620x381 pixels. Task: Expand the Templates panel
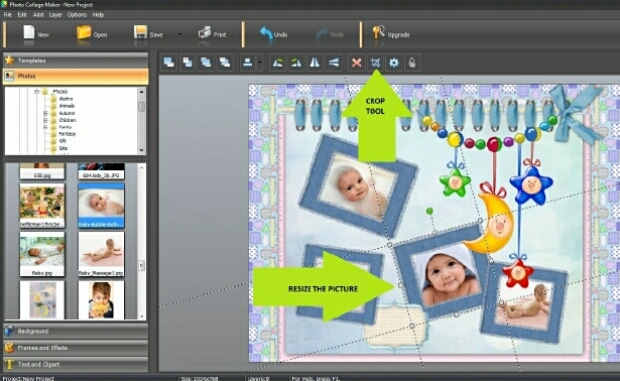(76, 60)
